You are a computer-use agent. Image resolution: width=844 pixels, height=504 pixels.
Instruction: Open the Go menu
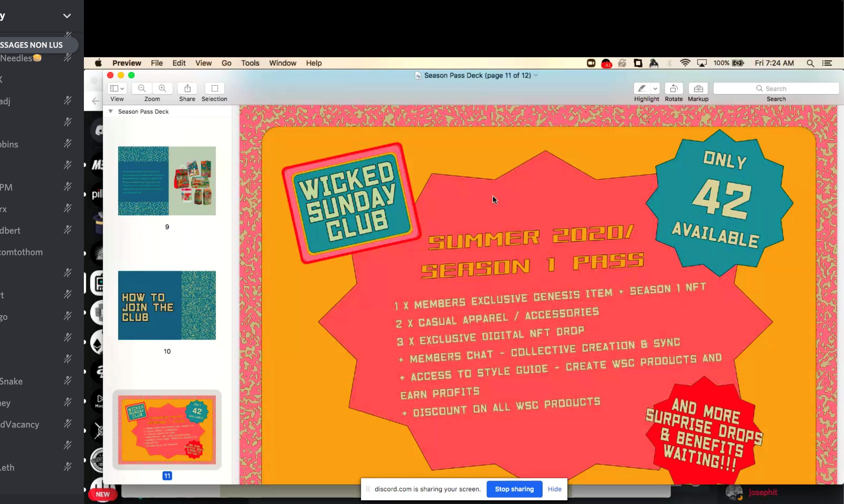pos(226,63)
